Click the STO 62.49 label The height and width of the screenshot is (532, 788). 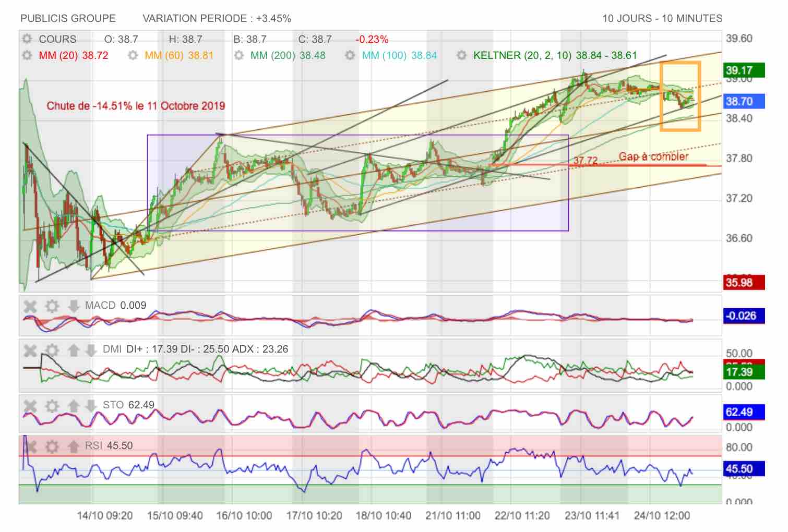(128, 405)
